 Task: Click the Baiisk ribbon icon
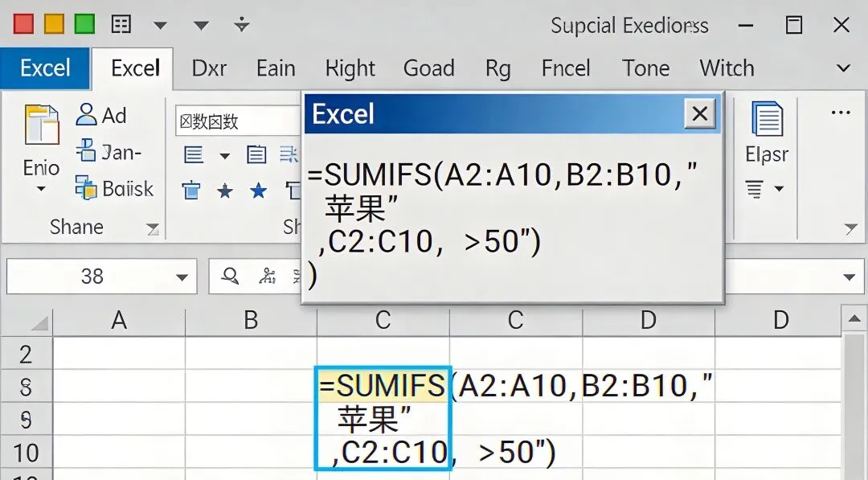click(x=86, y=187)
